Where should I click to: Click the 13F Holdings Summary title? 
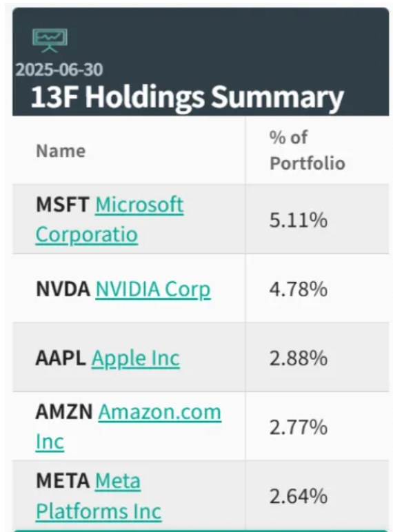[x=188, y=97]
